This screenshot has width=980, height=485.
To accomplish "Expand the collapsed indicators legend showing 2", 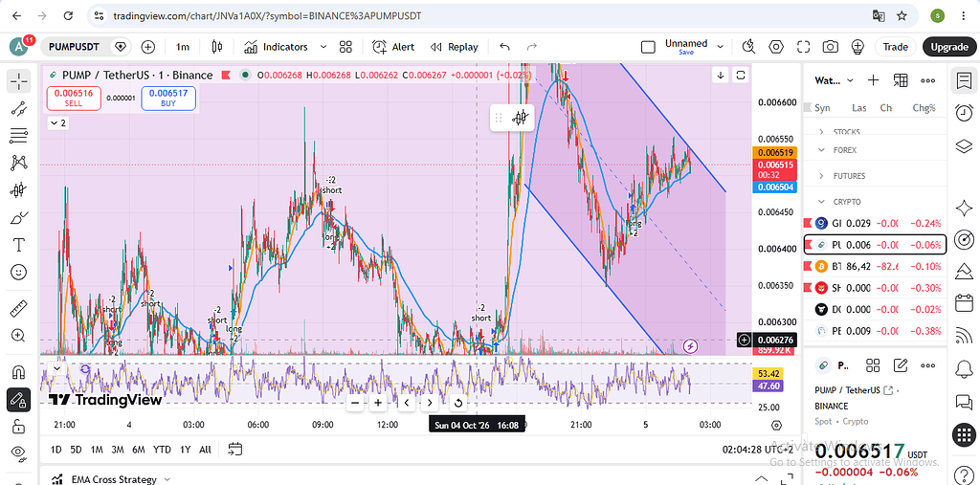I will 57,123.
